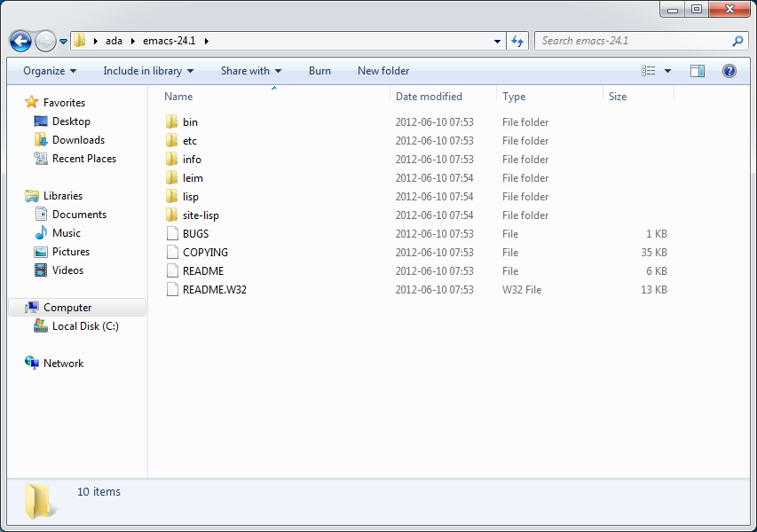
Task: Click the Videos filmstrip icon
Action: (x=41, y=270)
